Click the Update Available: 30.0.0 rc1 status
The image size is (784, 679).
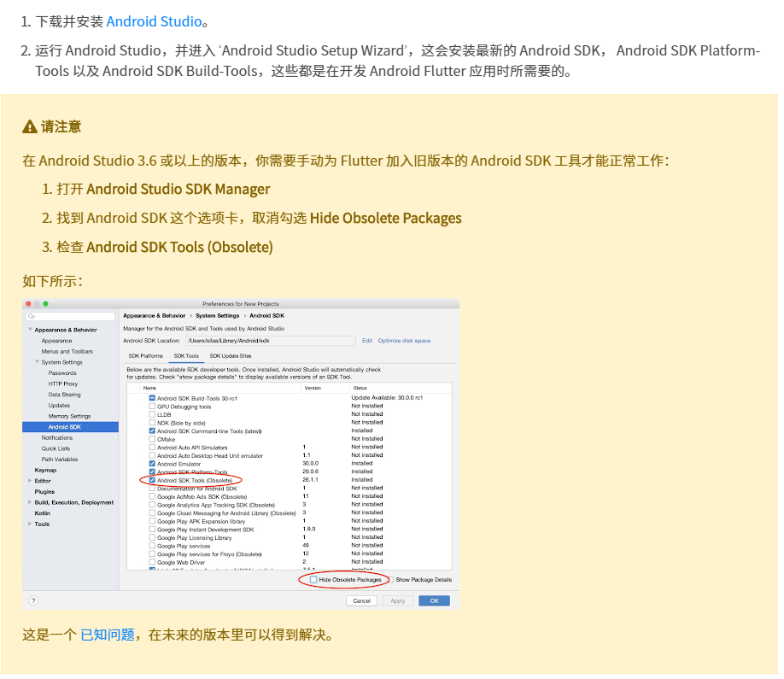pyautogui.click(x=387, y=397)
